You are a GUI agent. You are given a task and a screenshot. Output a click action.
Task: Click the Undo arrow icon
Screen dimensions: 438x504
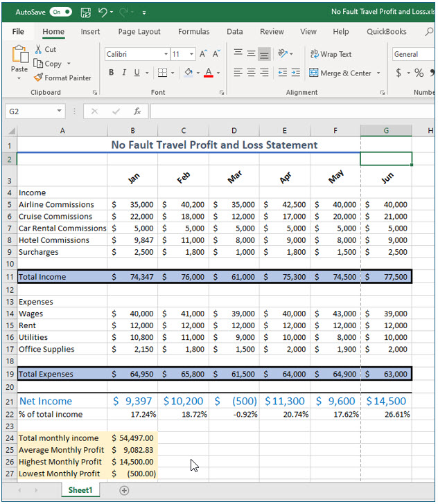(x=103, y=12)
